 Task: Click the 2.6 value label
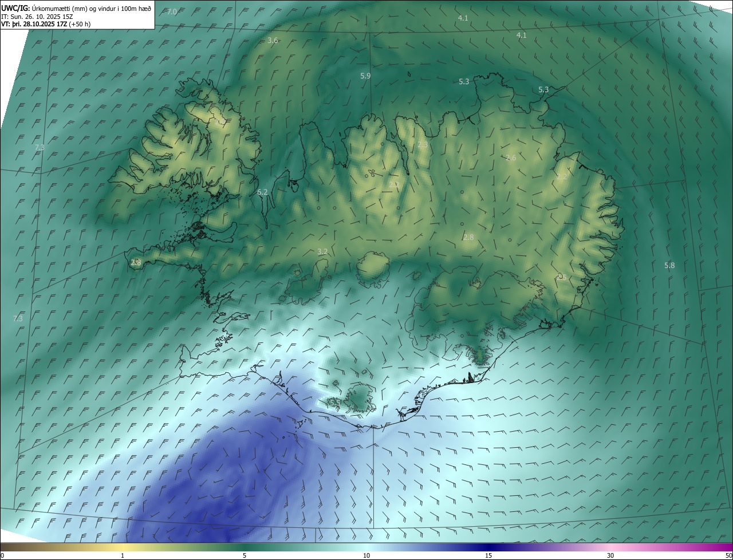point(511,157)
